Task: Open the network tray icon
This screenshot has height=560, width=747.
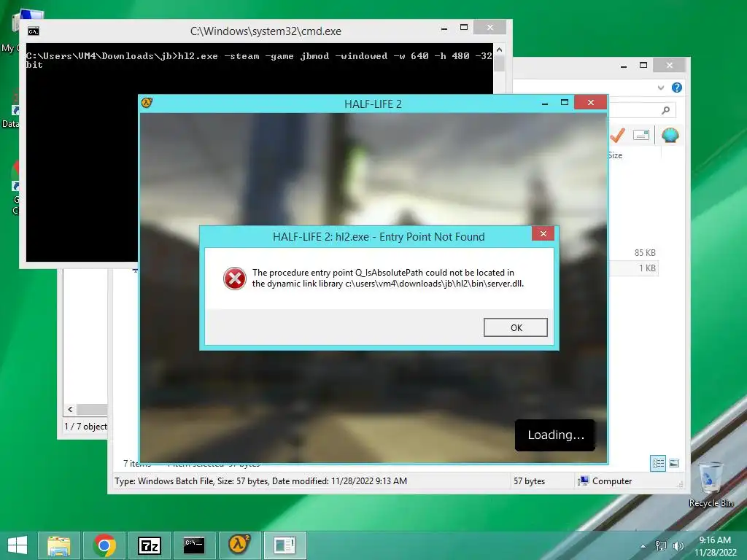Action: point(661,546)
